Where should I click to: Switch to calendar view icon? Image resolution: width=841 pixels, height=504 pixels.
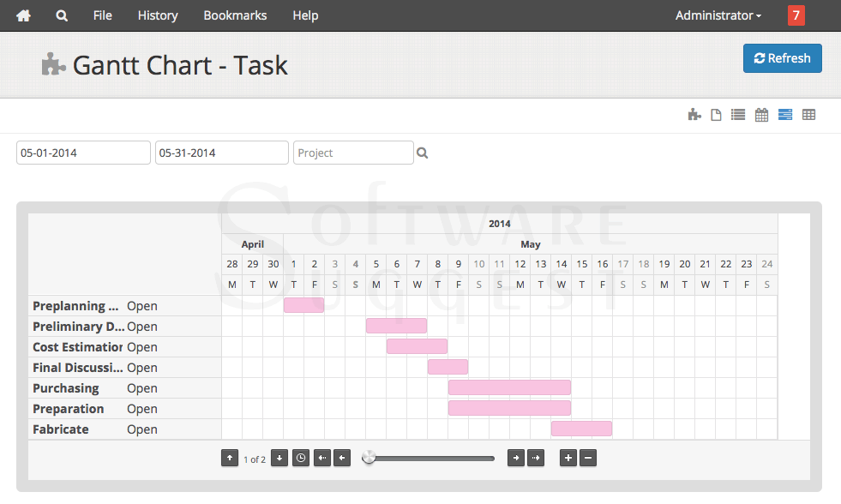point(761,115)
